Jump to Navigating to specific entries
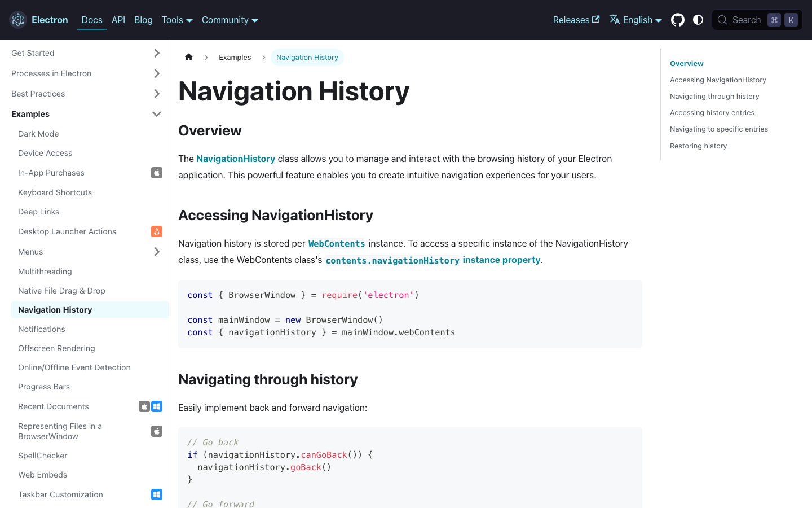This screenshot has height=508, width=812. [719, 129]
